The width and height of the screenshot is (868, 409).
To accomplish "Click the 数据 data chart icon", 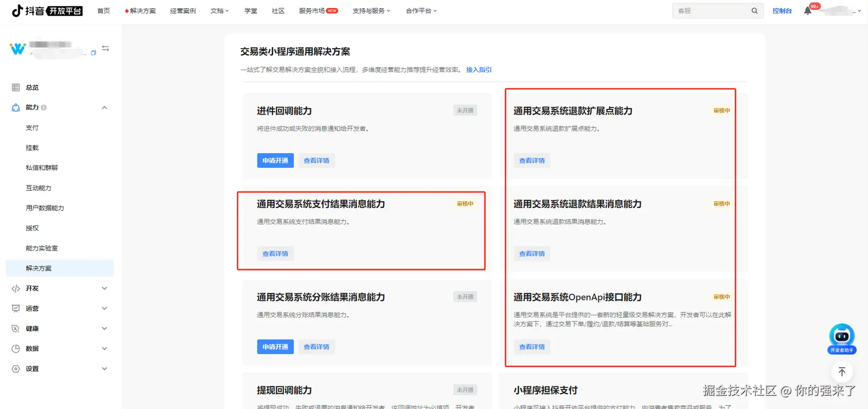I will [x=16, y=349].
